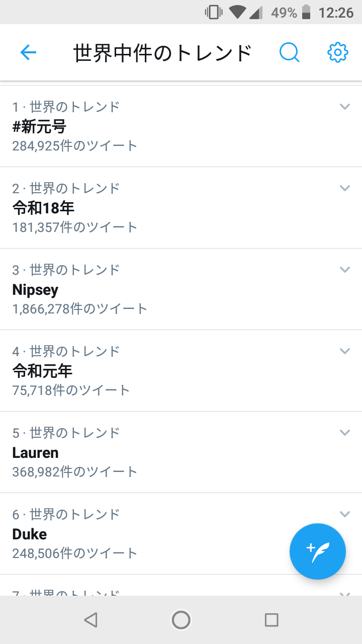The height and width of the screenshot is (644, 362).
Task: Expand chevron for #新元号 trend
Action: (x=344, y=107)
